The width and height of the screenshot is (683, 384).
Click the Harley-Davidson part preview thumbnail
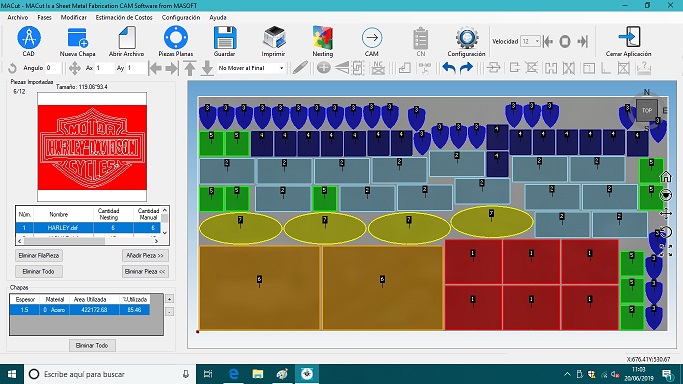coord(92,147)
